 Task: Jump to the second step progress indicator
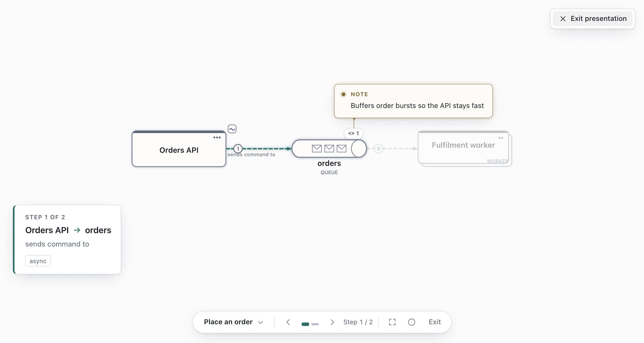point(315,324)
